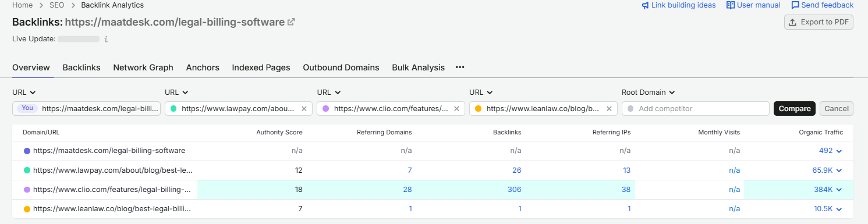Viewport: 868px width, 224px height.
Task: Click Export to PDF button
Action: 819,22
